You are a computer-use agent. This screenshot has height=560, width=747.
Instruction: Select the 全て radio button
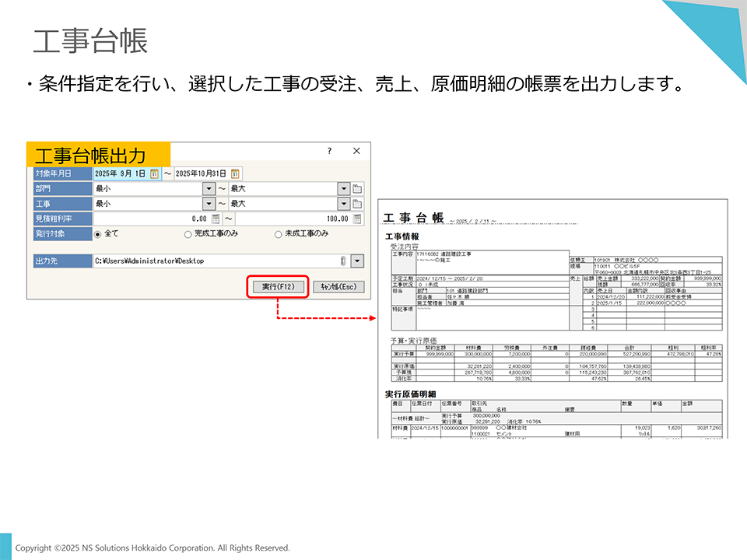tap(98, 234)
